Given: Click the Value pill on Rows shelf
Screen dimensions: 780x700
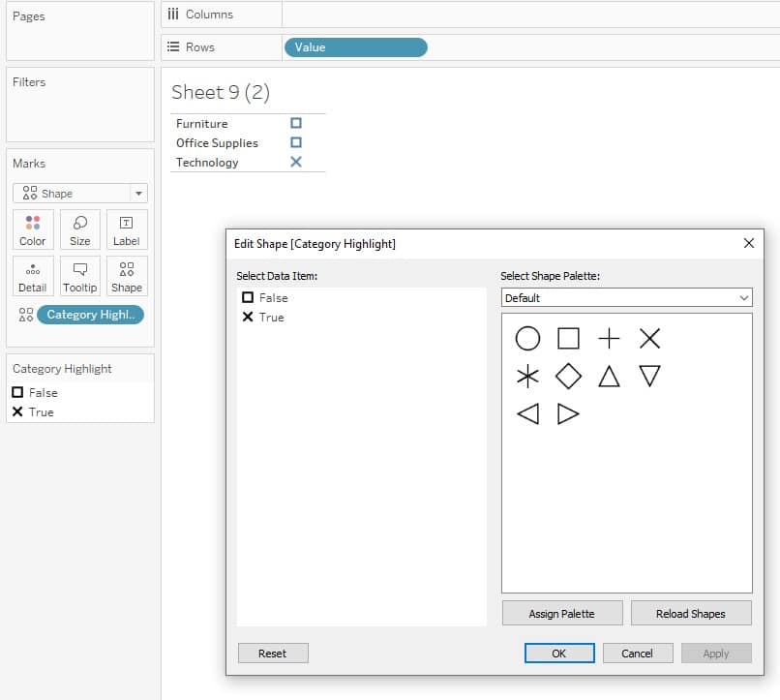Looking at the screenshot, I should [x=356, y=47].
